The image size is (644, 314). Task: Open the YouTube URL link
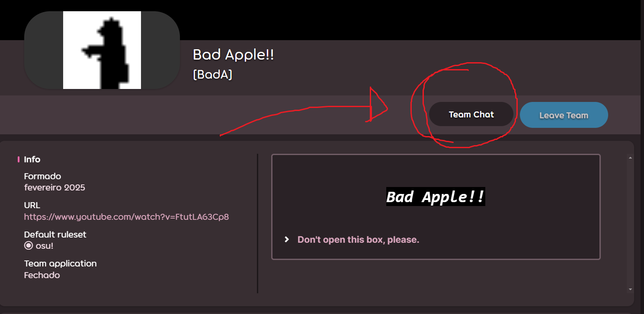click(x=126, y=217)
